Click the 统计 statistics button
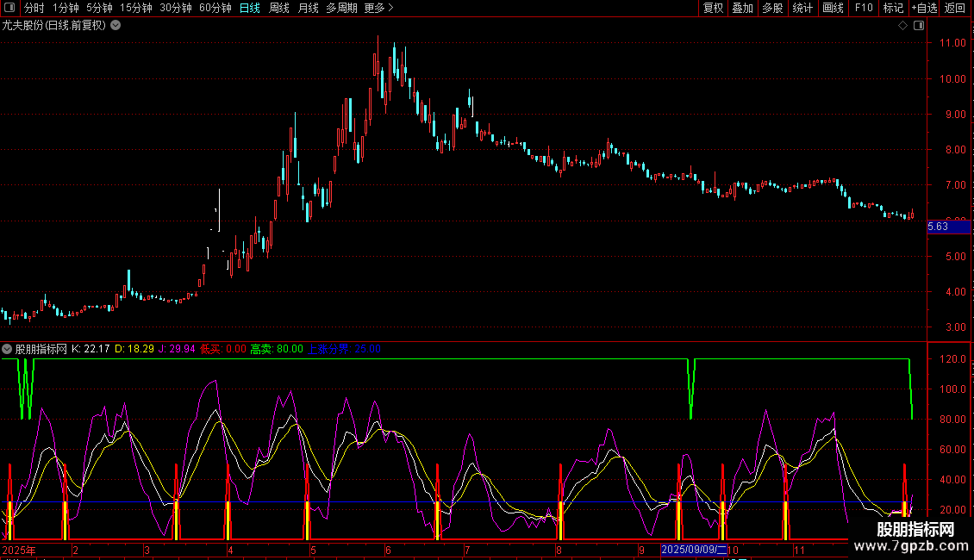Image resolution: width=974 pixels, height=560 pixels. coord(802,9)
